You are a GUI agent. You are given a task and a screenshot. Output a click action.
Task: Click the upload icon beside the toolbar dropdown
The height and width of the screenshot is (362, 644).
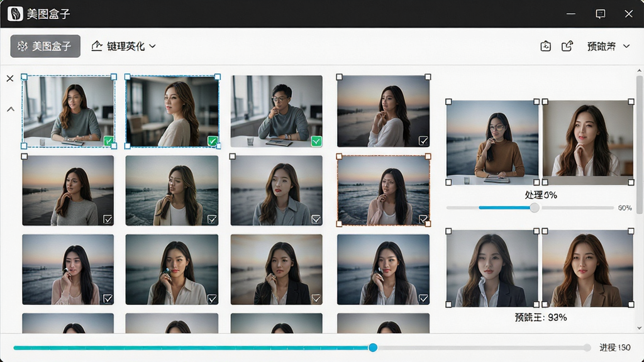coord(96,46)
